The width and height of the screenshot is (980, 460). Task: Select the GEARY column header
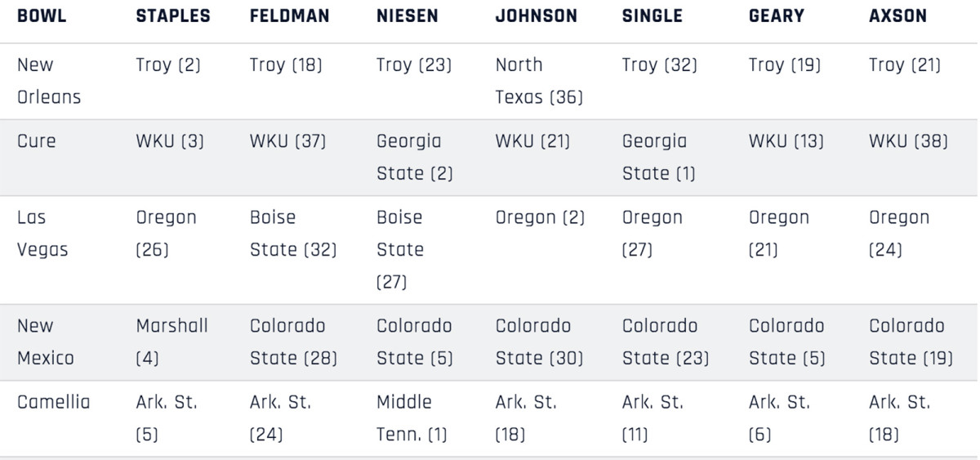tap(776, 16)
